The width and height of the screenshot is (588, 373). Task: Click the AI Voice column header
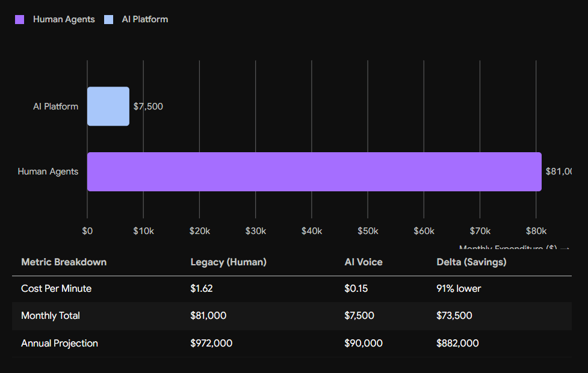(364, 262)
